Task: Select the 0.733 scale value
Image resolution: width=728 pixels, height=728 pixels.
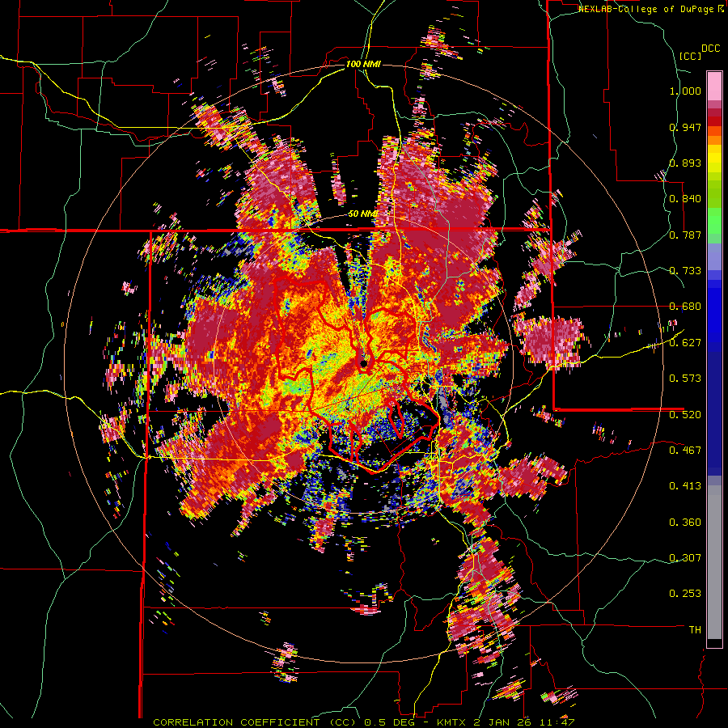Action: pyautogui.click(x=685, y=271)
